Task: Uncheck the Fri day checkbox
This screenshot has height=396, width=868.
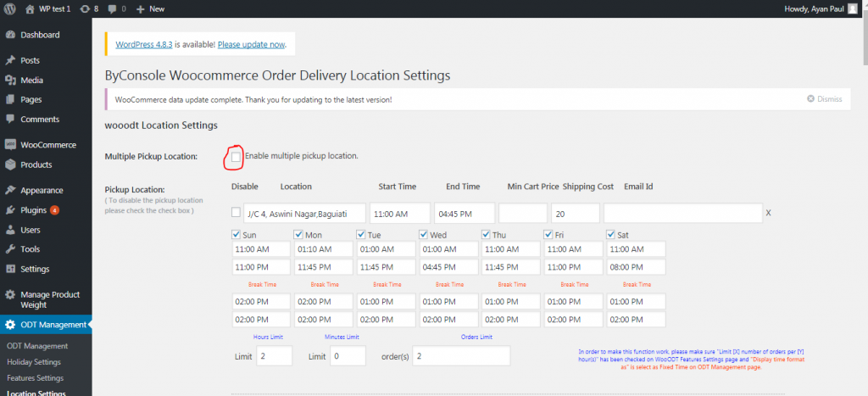Action: coord(548,234)
